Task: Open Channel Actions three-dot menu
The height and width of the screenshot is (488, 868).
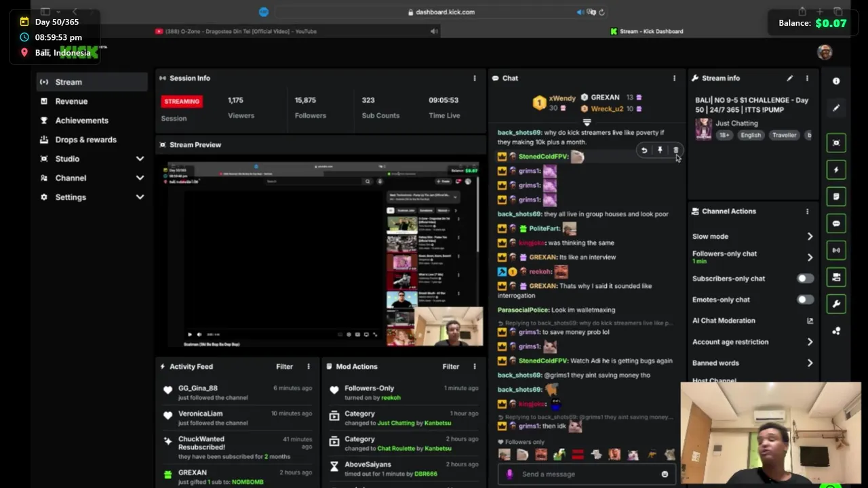Action: (x=807, y=211)
